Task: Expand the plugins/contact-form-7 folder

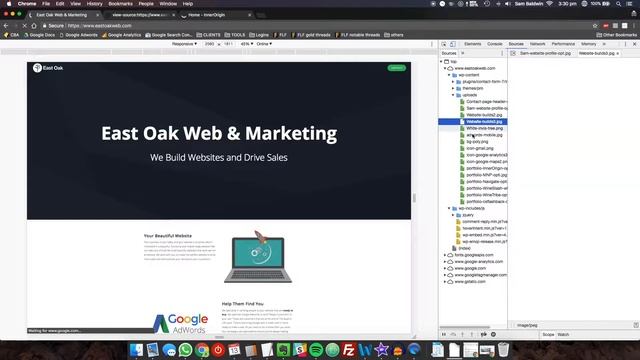Action: (453, 82)
